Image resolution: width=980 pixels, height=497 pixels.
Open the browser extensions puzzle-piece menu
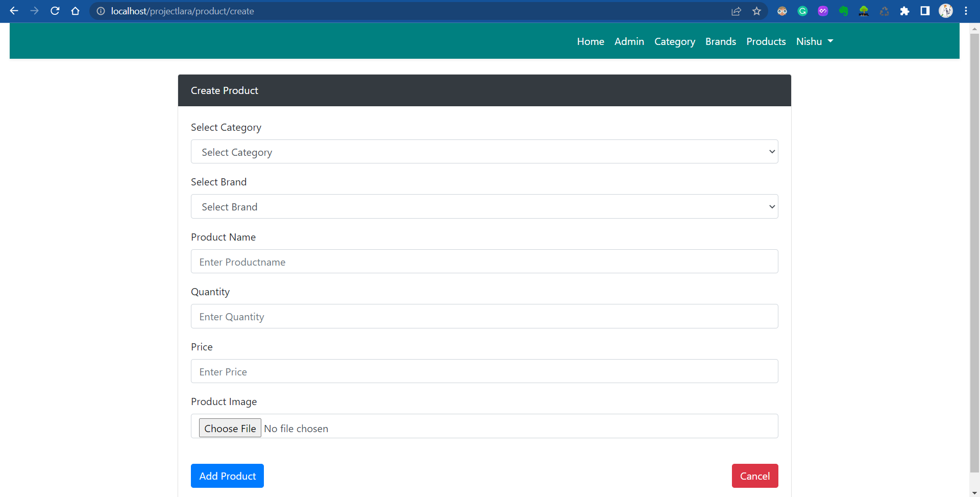[x=905, y=11]
